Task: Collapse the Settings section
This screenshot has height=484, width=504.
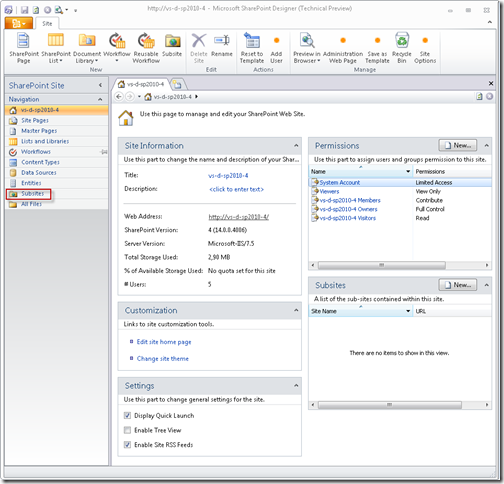Action: (x=296, y=386)
